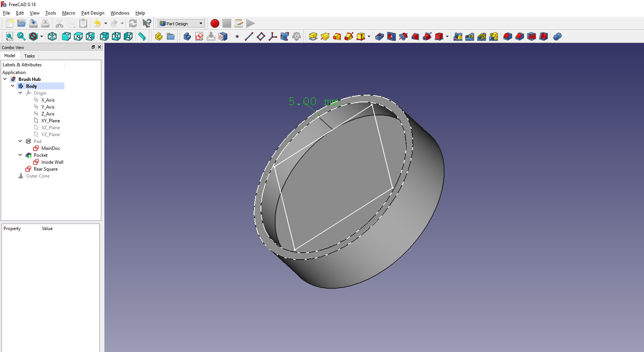Start macro recording with red circle
644x352 pixels.
215,23
